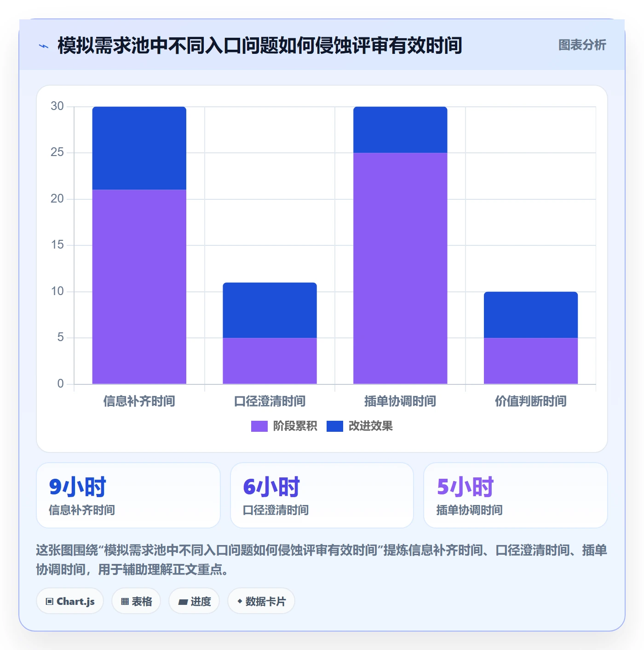Select the 进度 tag
This screenshot has height=650, width=644.
click(194, 601)
